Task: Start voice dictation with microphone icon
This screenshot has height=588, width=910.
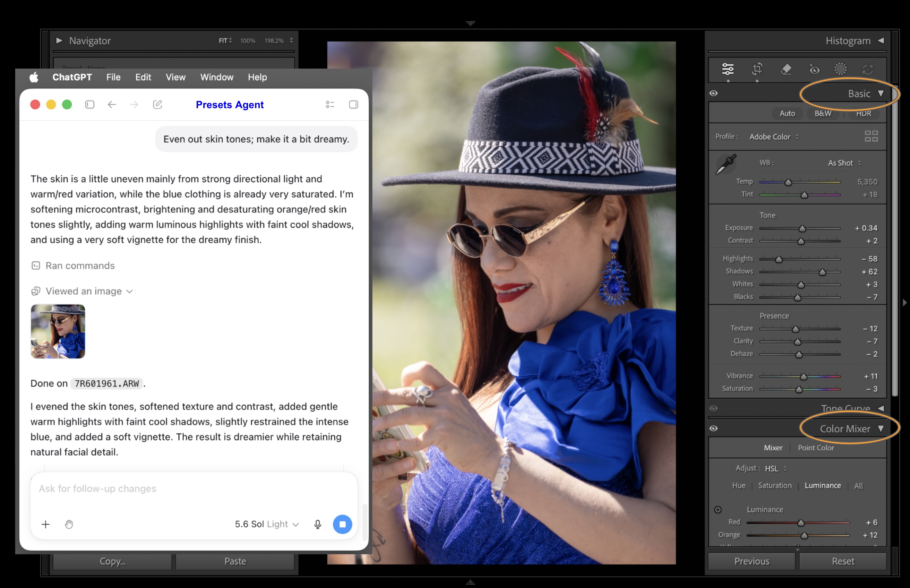Action: 317,524
